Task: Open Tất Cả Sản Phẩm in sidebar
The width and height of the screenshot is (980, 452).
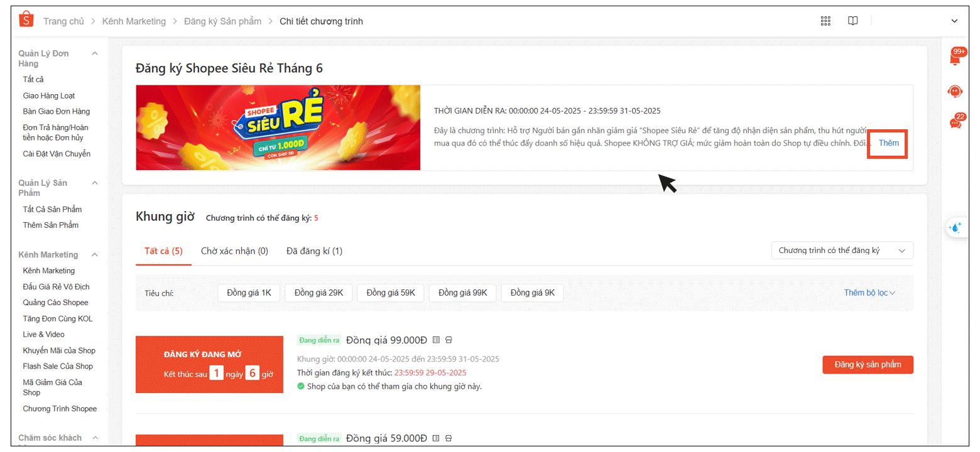Action: point(52,209)
